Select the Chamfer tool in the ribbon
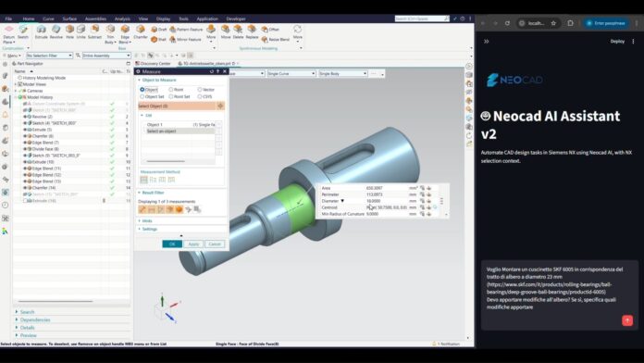Viewport: 644px width, 363px height. [141, 31]
